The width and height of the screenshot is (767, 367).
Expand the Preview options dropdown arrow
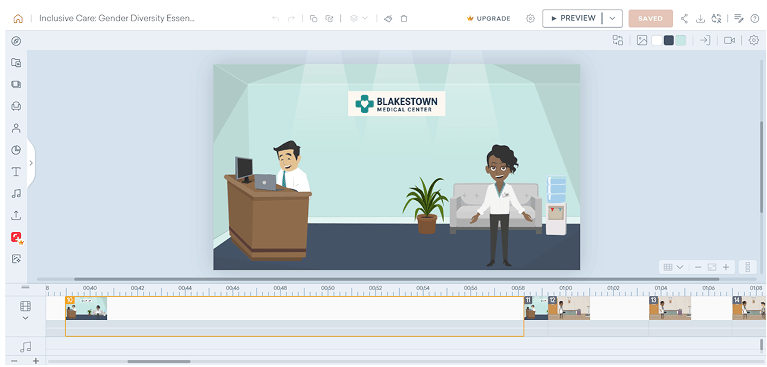(612, 18)
